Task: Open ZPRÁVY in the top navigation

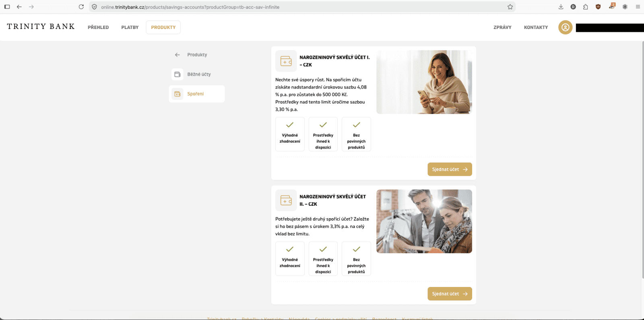Action: click(502, 27)
